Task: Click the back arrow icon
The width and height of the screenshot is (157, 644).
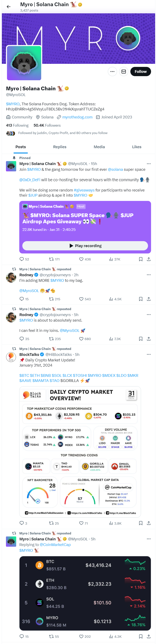Action: pyautogui.click(x=8, y=7)
